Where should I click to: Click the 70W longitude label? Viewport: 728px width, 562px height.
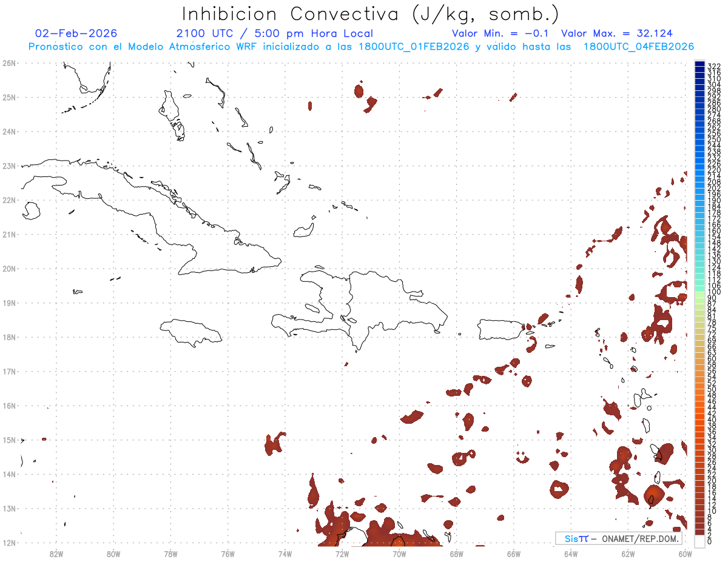[x=399, y=553]
